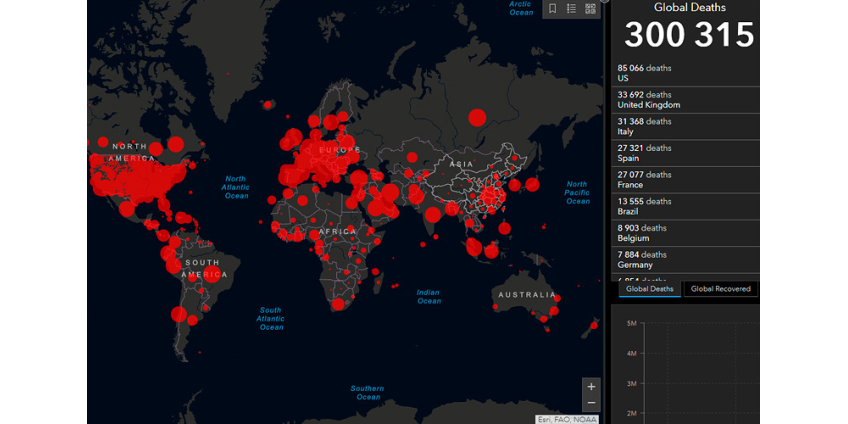This screenshot has height=424, width=848.
Task: Open the Belgium deaths entry
Action: [685, 233]
